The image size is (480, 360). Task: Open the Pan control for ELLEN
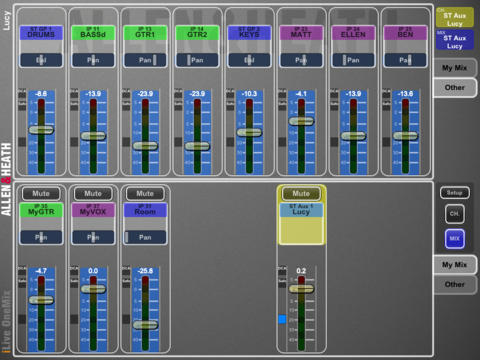pyautogui.click(x=353, y=60)
